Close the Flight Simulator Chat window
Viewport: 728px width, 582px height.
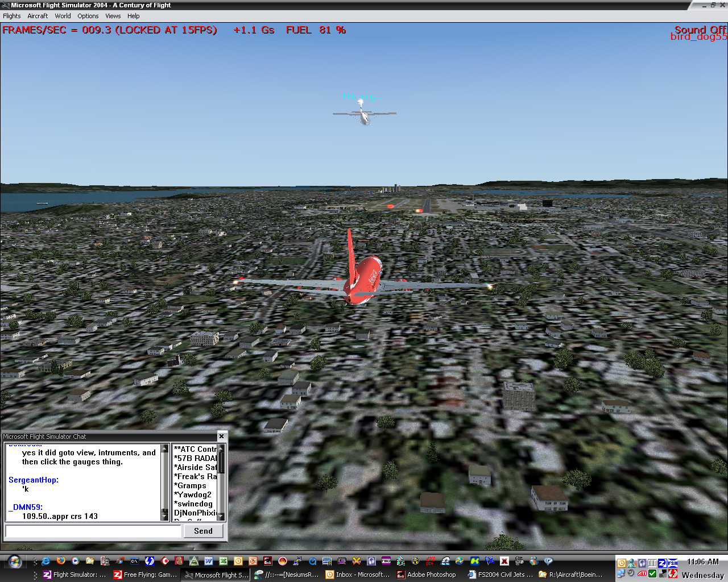click(221, 436)
